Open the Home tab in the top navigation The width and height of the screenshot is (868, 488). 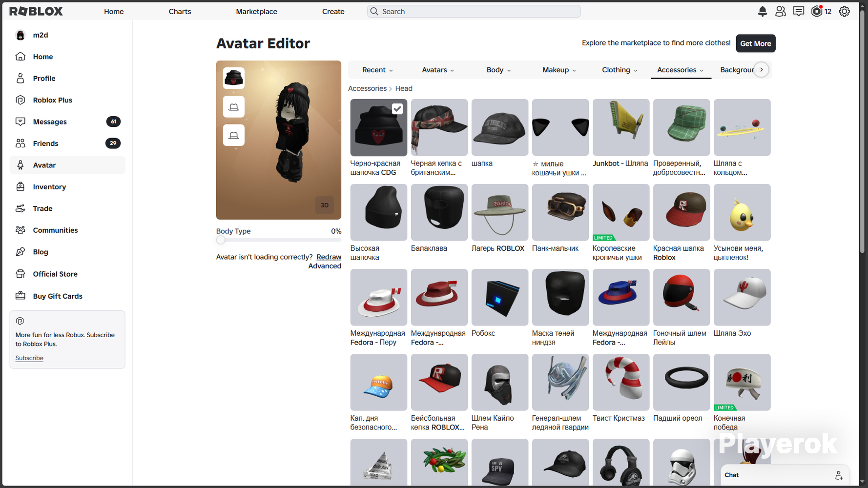(x=114, y=11)
